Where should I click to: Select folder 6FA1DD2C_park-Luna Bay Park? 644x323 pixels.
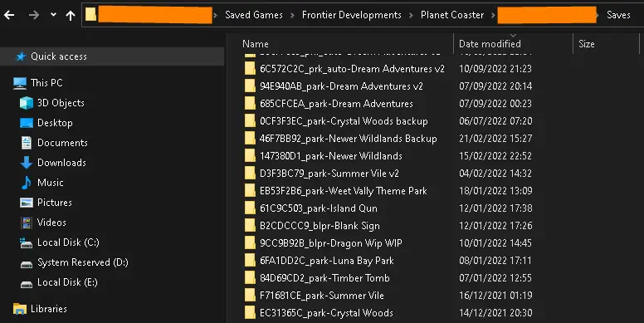[326, 261]
